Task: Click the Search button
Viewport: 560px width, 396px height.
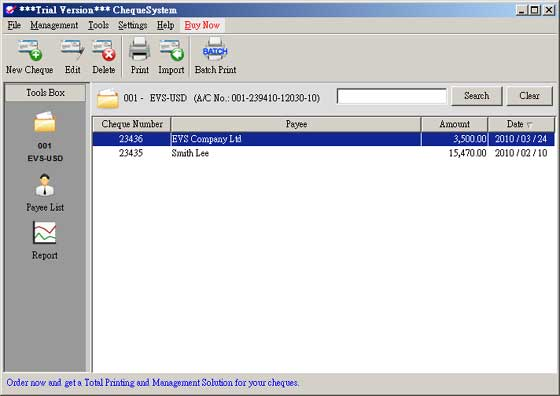Action: (x=476, y=96)
